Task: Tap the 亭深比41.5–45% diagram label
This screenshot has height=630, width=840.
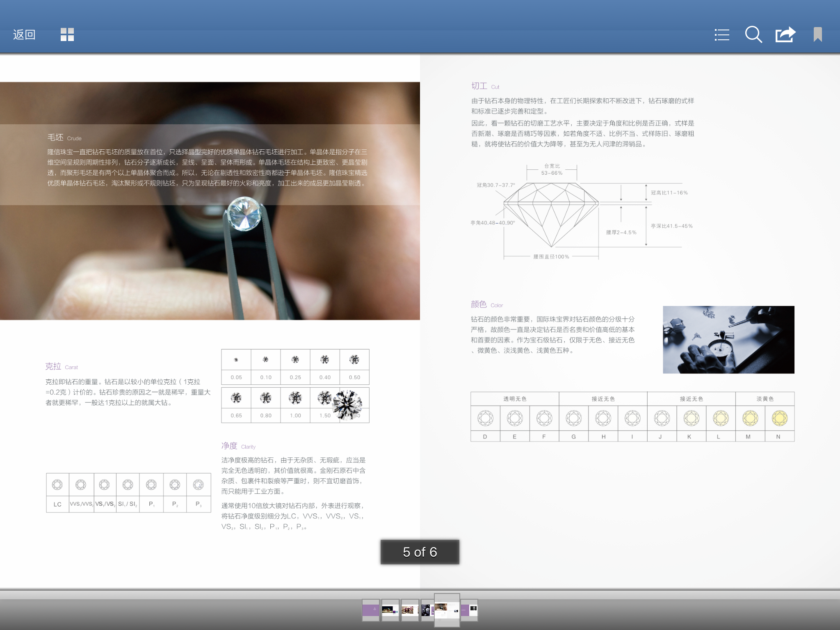Action: pyautogui.click(x=671, y=226)
